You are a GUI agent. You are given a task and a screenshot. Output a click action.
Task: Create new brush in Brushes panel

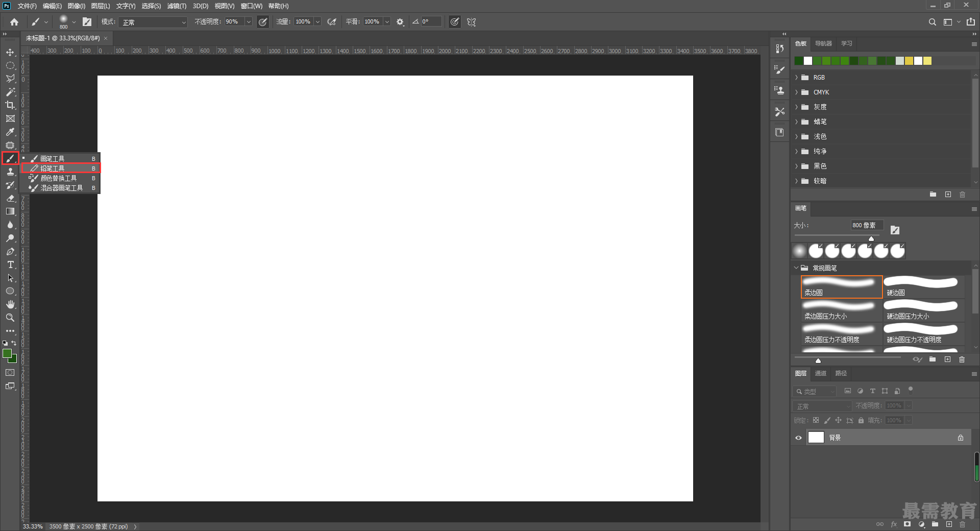tap(947, 359)
